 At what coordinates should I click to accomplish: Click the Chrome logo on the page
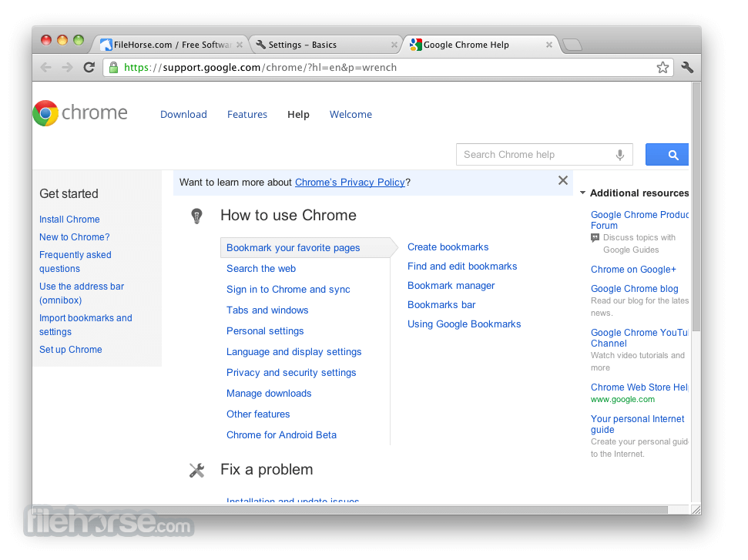click(45, 113)
